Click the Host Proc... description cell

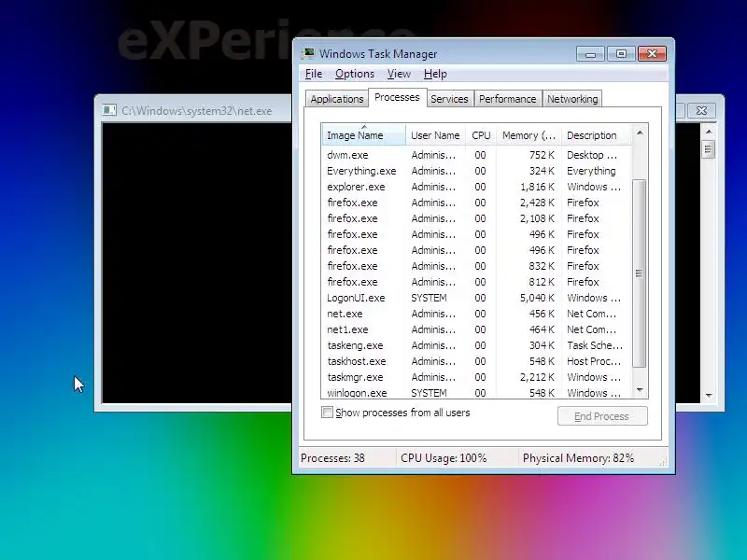point(594,361)
